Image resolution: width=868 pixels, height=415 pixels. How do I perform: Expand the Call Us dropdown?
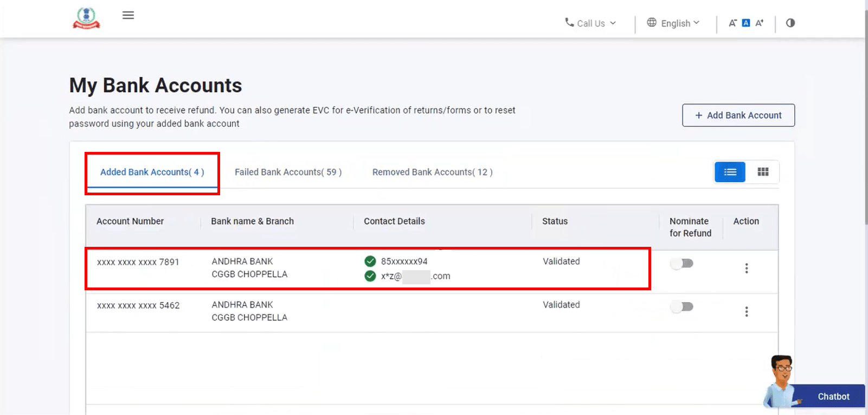coord(590,23)
